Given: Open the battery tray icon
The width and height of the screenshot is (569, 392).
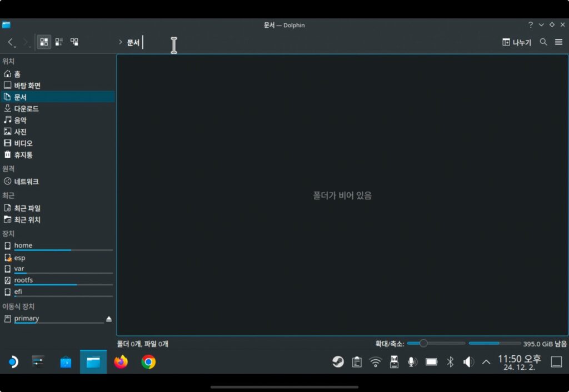Looking at the screenshot, I should (431, 362).
